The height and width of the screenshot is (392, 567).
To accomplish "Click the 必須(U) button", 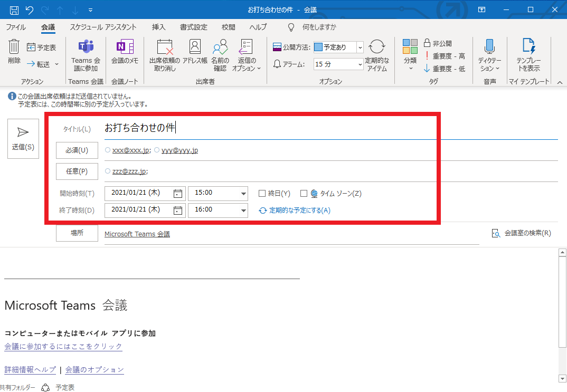I will 77,150.
